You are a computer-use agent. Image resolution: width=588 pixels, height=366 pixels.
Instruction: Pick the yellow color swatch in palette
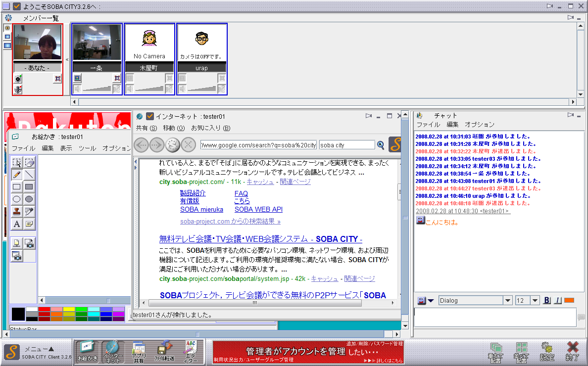pos(69,309)
